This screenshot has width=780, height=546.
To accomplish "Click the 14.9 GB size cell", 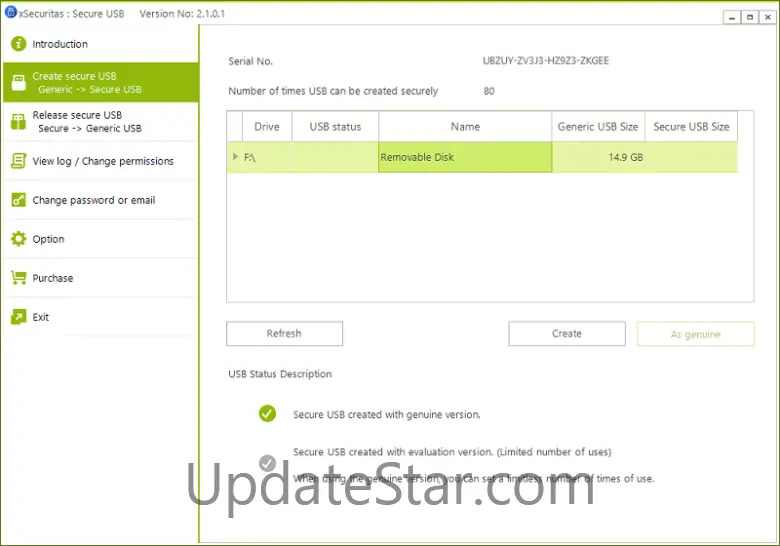I will pos(598,157).
